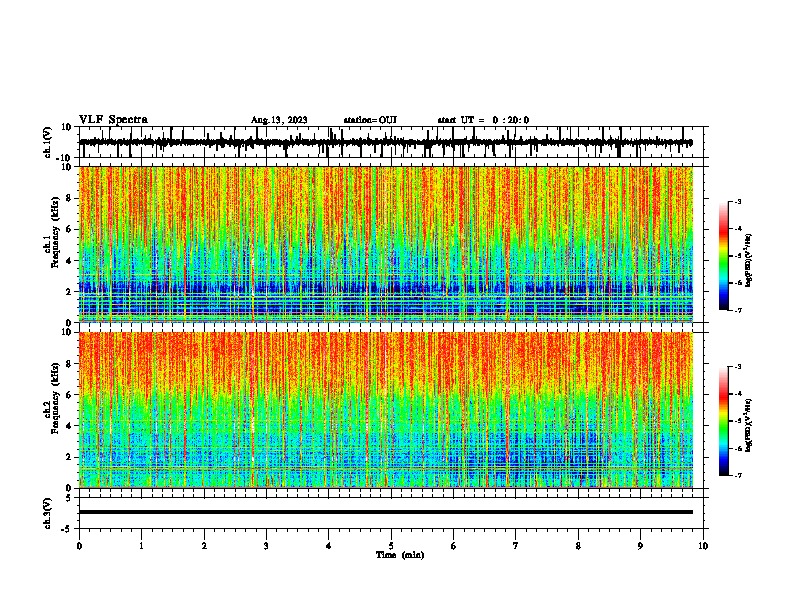The width and height of the screenshot is (792, 612).
Task: Click the ch.1 voltage waveform panel
Action: [x=391, y=142]
